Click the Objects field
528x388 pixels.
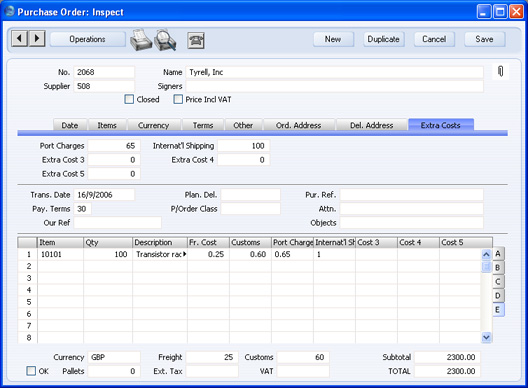(411, 223)
